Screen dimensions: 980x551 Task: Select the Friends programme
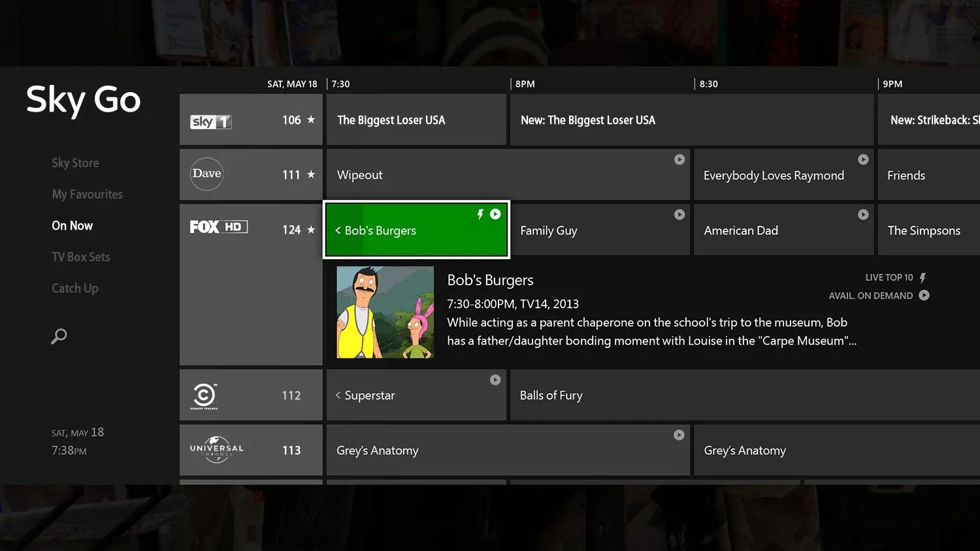click(x=928, y=175)
